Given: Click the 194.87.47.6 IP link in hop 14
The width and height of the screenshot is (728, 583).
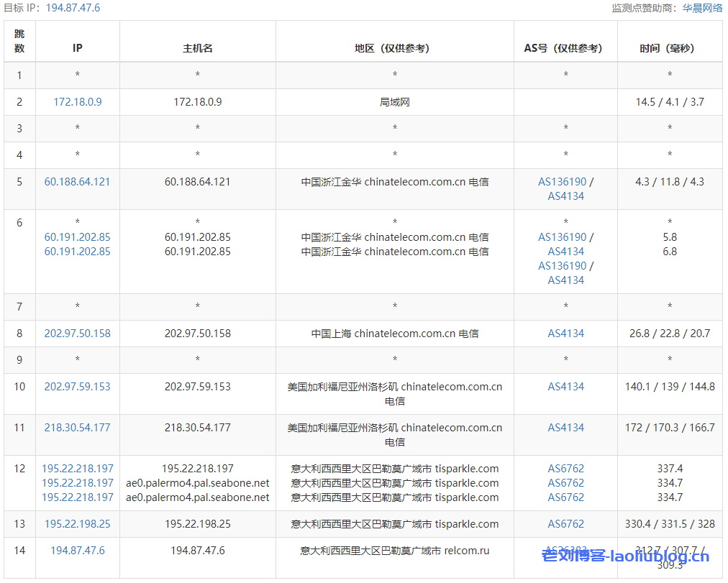Looking at the screenshot, I should point(78,551).
